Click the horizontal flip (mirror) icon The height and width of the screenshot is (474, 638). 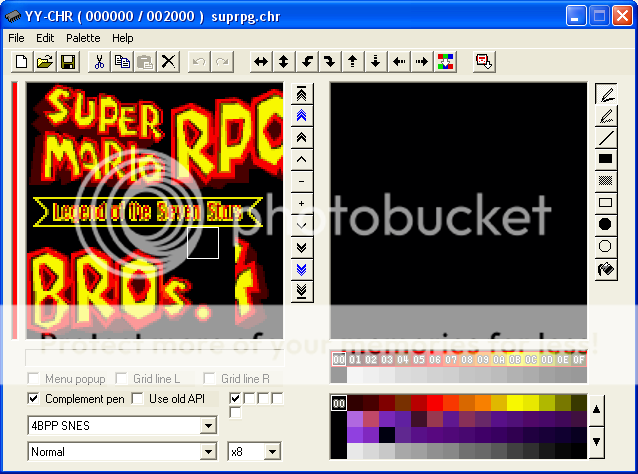coord(261,62)
